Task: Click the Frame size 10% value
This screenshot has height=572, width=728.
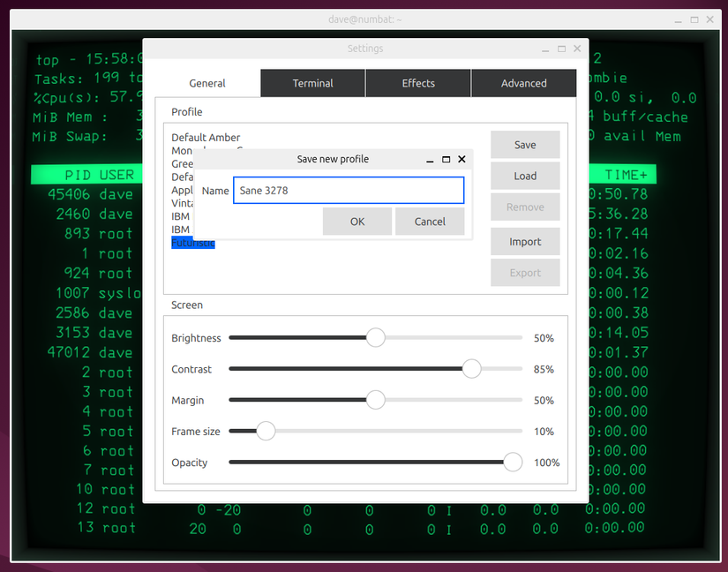Action: (544, 432)
